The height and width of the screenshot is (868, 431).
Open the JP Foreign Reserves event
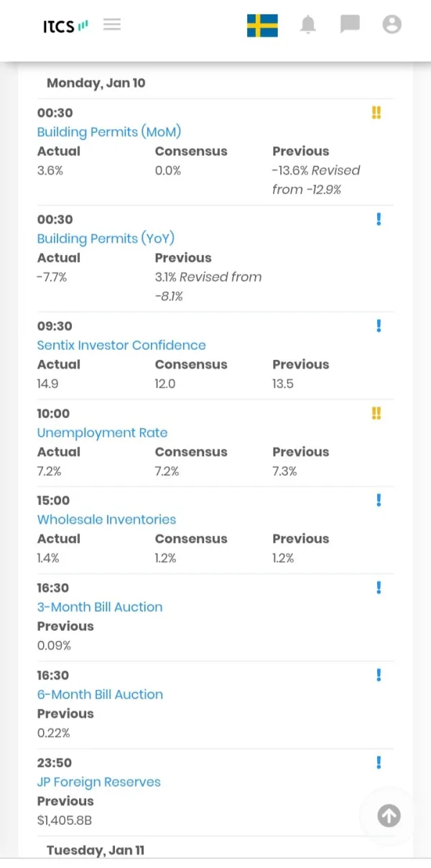98,782
